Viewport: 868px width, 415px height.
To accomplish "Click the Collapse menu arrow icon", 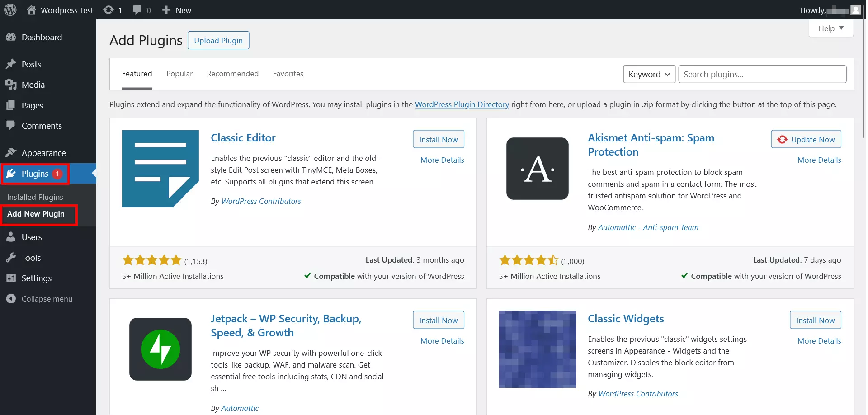I will 11,299.
